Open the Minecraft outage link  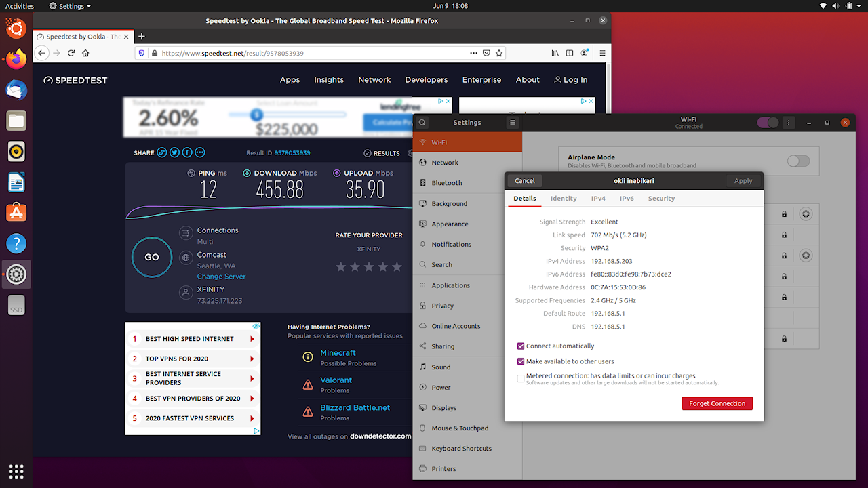coord(338,353)
